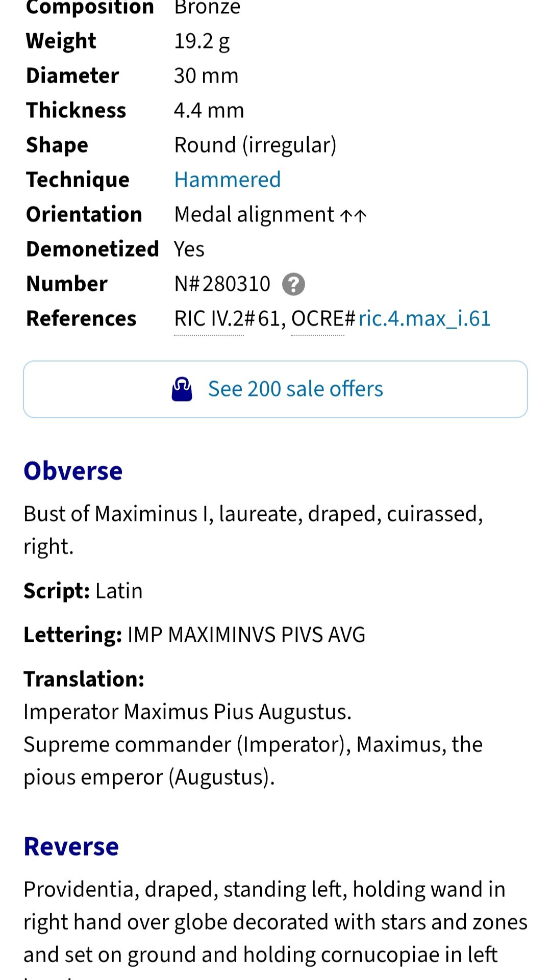Click the shopping bag icon
The height and width of the screenshot is (980, 551).
coord(182,389)
